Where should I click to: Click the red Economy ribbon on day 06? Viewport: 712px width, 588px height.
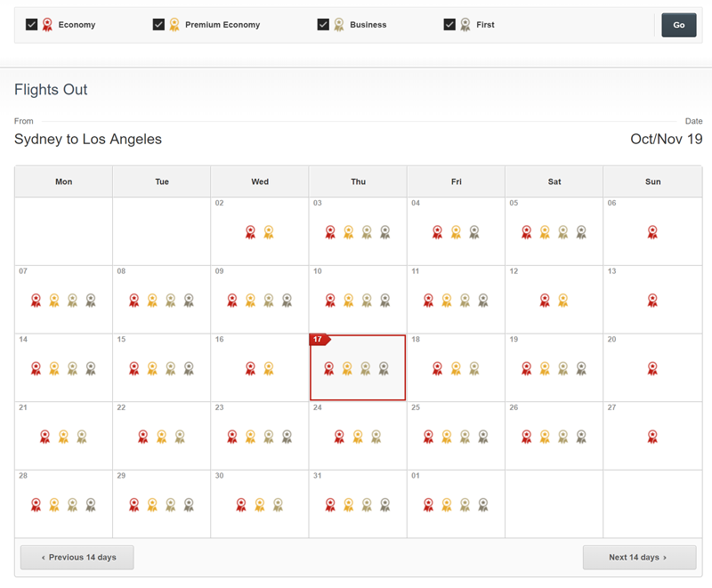(x=652, y=232)
